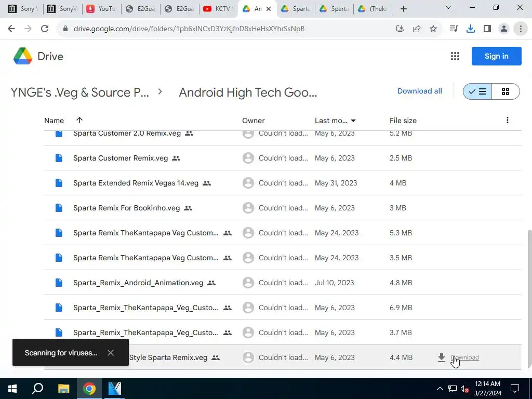Open the tab search dropdown
This screenshot has height=399, width=532.
[x=448, y=7]
